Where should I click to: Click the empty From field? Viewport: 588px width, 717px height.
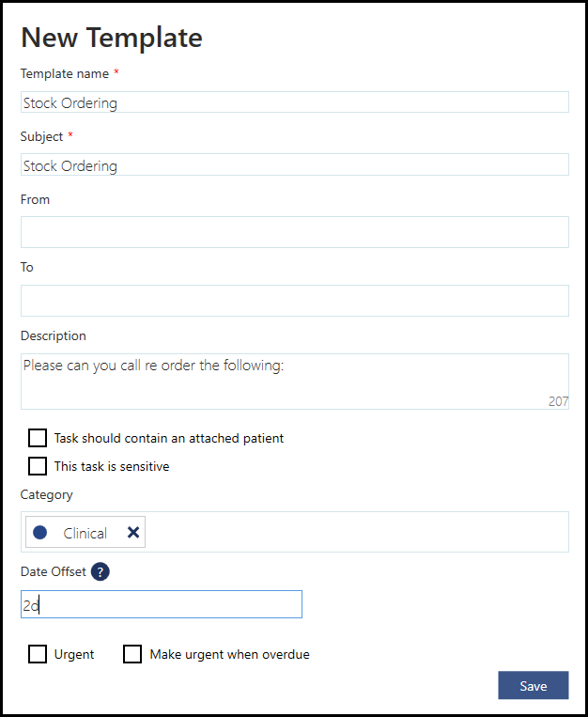coord(294,232)
